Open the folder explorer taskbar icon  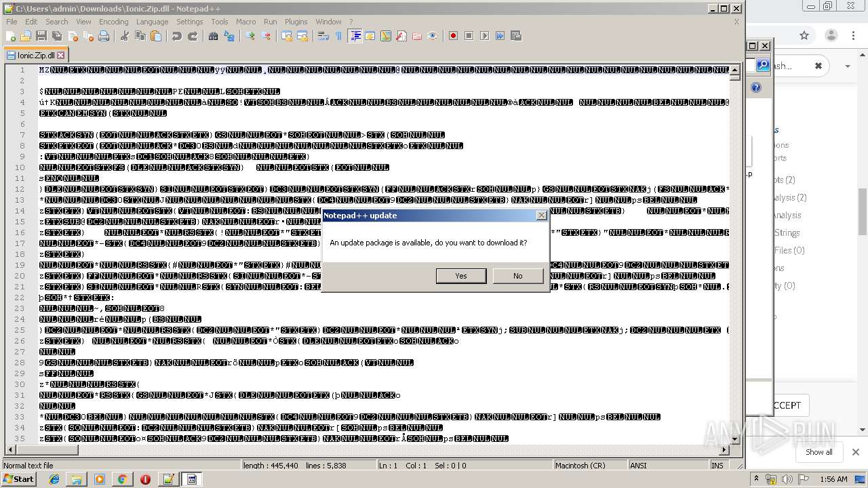[x=77, y=479]
